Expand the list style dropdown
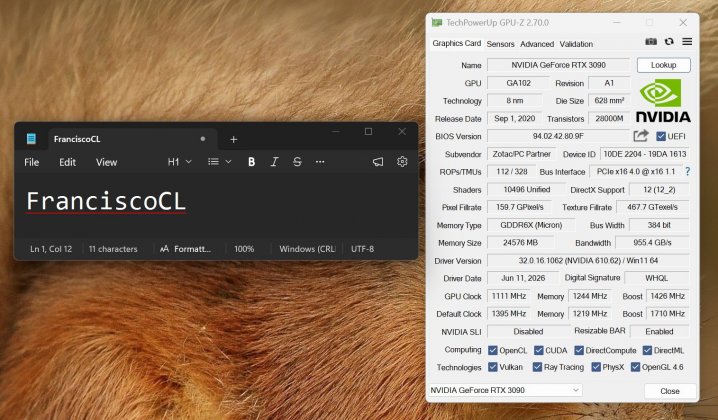Screen dimensions: 718x420 (x=219, y=162)
